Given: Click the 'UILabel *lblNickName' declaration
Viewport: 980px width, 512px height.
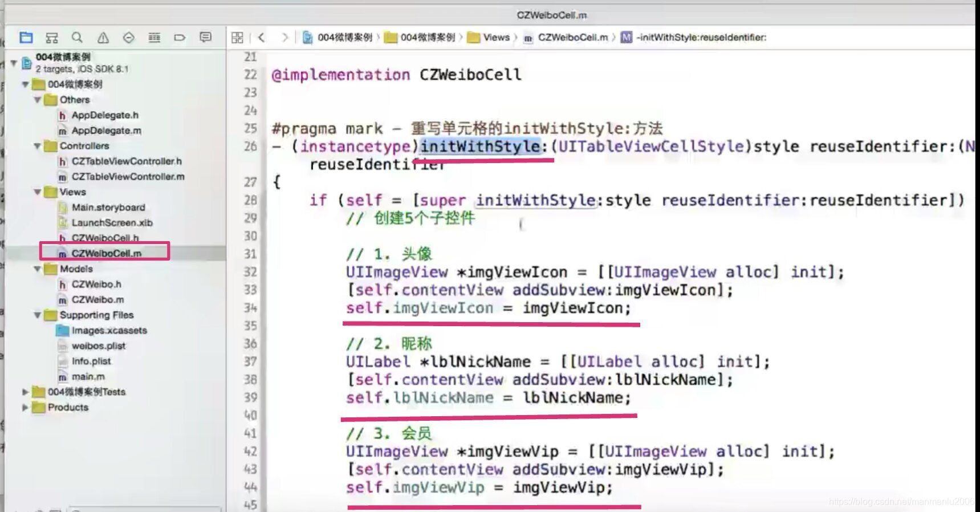Looking at the screenshot, I should (x=558, y=362).
